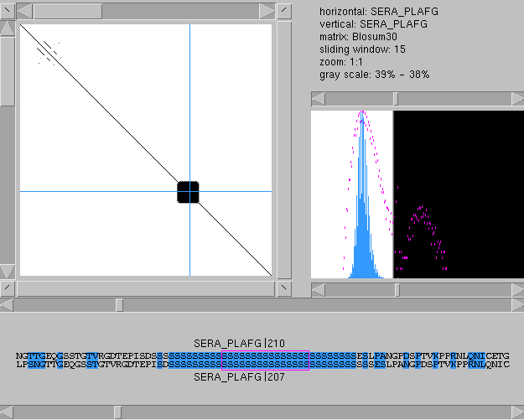This screenshot has height=420, width=524.
Task: Click the right arrow of the upper gray scale slider
Action: point(517,99)
